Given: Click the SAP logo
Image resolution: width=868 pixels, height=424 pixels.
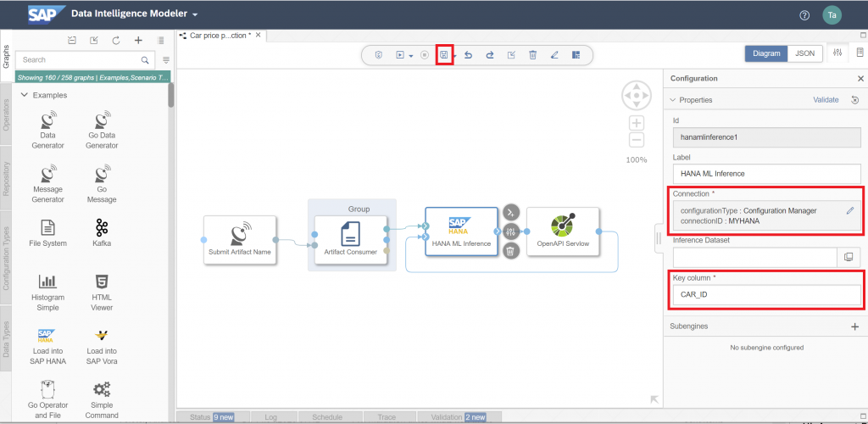Looking at the screenshot, I should [47, 14].
